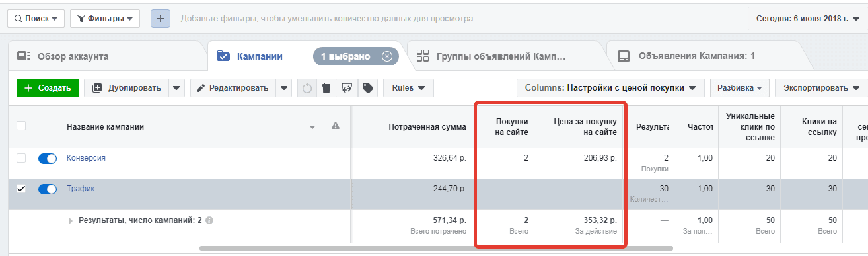Image resolution: width=868 pixels, height=256 pixels.
Task: Click the ad icon on Объявления tab
Action: pos(623,56)
